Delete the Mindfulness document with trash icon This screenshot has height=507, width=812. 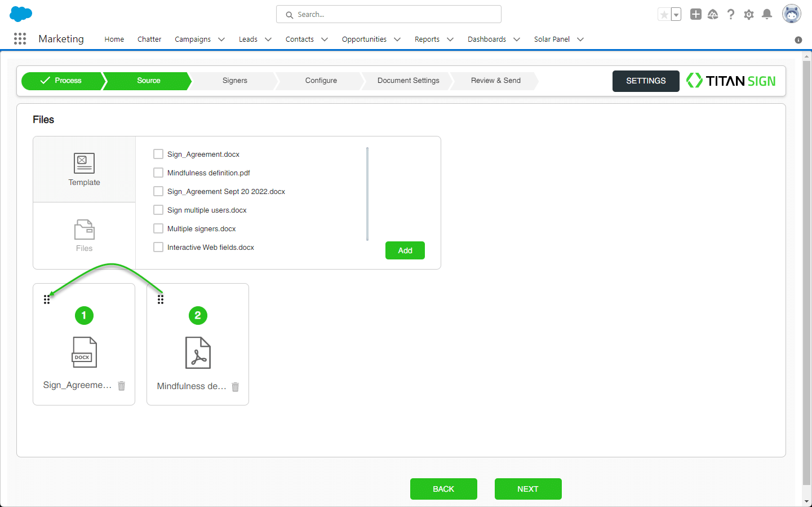[236, 387]
